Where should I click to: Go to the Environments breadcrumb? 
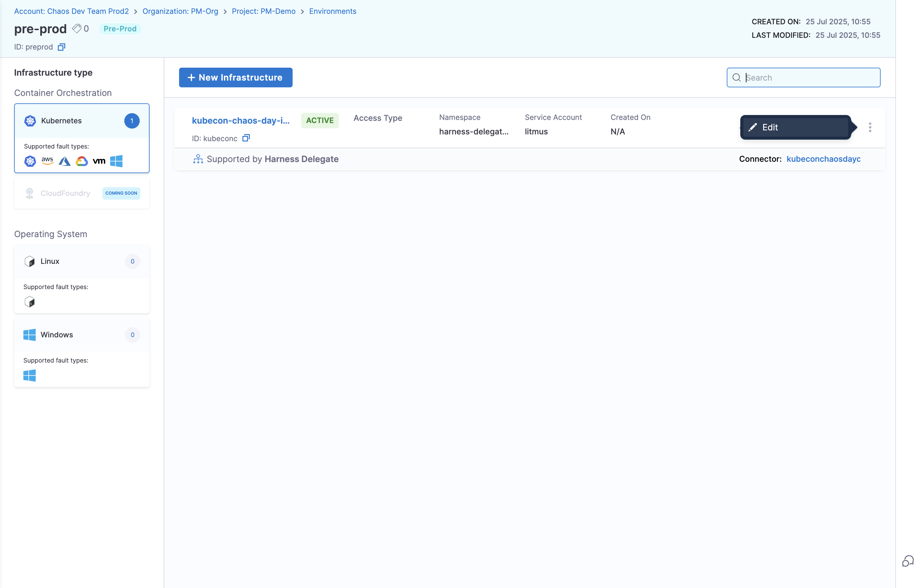(x=332, y=11)
